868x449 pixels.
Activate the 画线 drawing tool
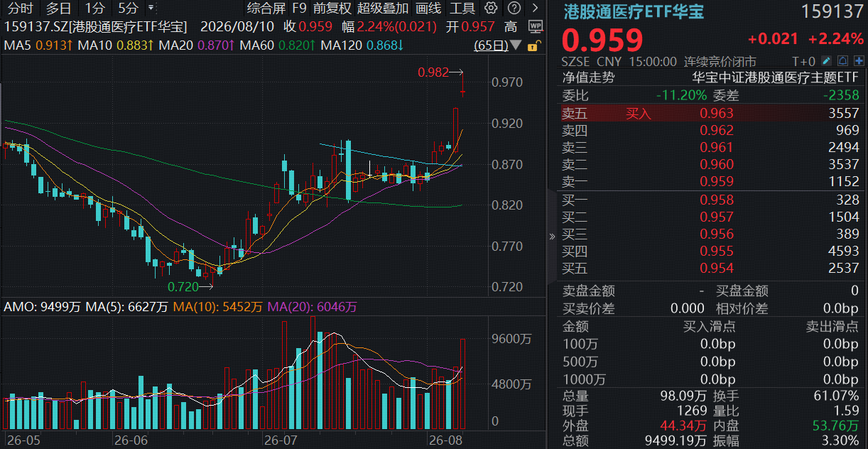(428, 9)
